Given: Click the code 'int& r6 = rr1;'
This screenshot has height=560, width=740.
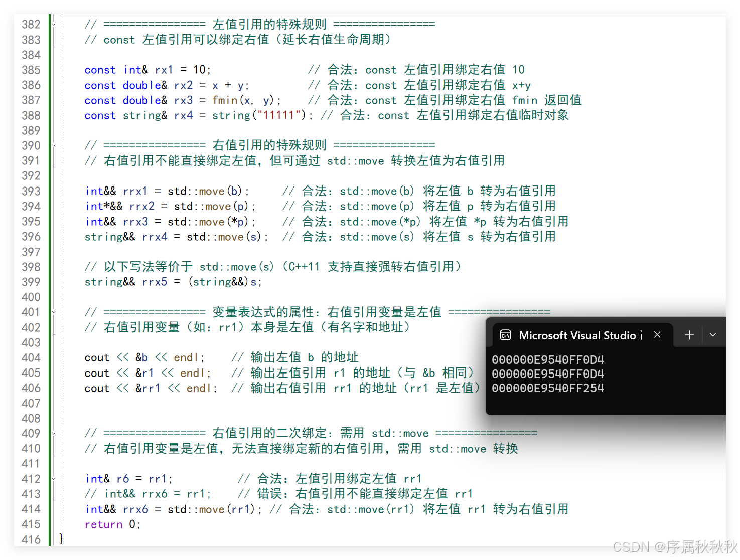Looking at the screenshot, I should [129, 479].
